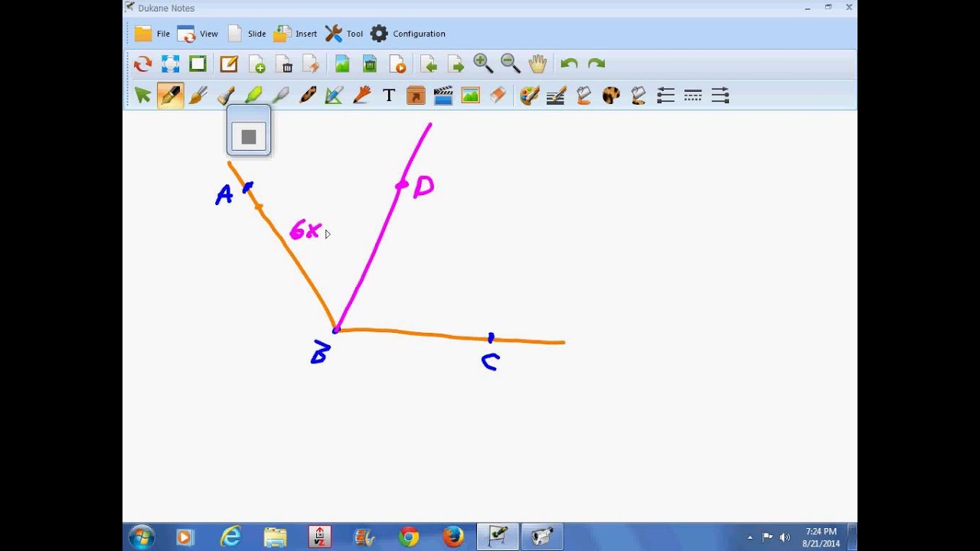This screenshot has width=980, height=551.
Task: Open Google Chrome from taskbar
Action: [x=409, y=537]
